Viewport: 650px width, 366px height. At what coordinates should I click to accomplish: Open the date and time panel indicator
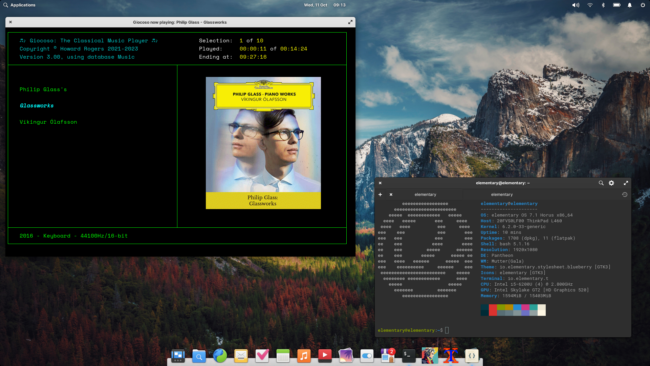tap(325, 5)
